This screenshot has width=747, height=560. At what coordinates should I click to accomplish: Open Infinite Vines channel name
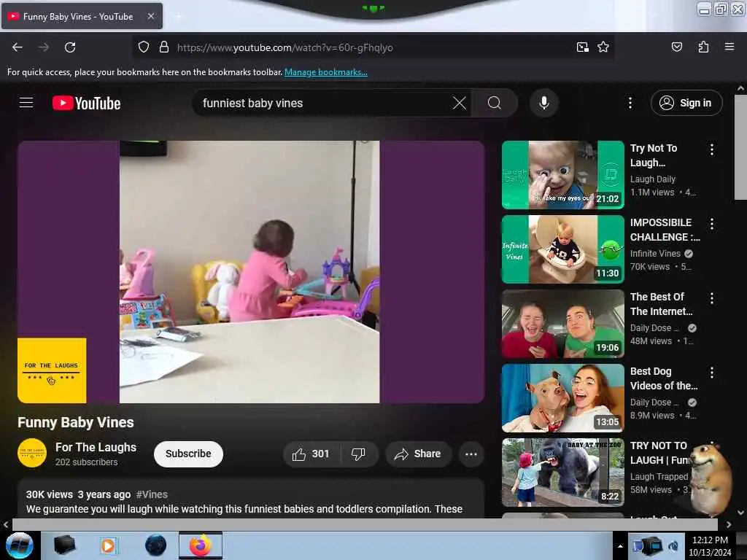click(655, 253)
